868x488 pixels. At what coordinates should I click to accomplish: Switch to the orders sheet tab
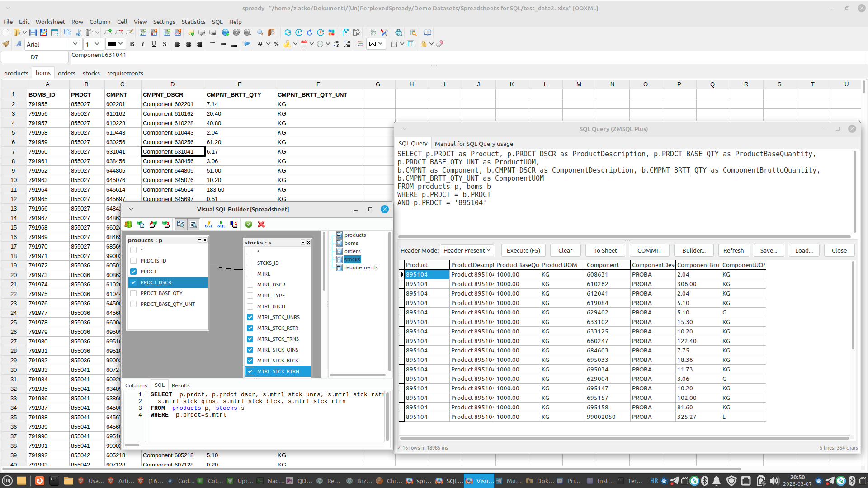66,73
